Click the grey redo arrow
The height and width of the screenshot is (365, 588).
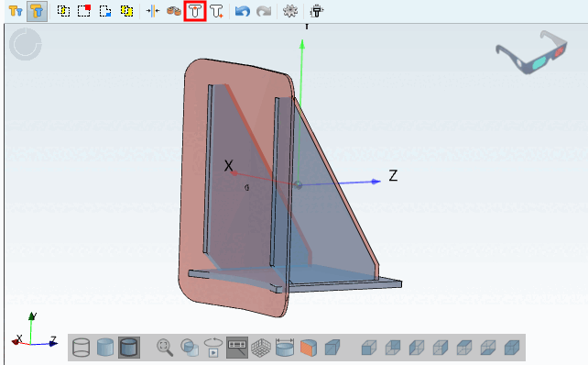[x=264, y=11]
